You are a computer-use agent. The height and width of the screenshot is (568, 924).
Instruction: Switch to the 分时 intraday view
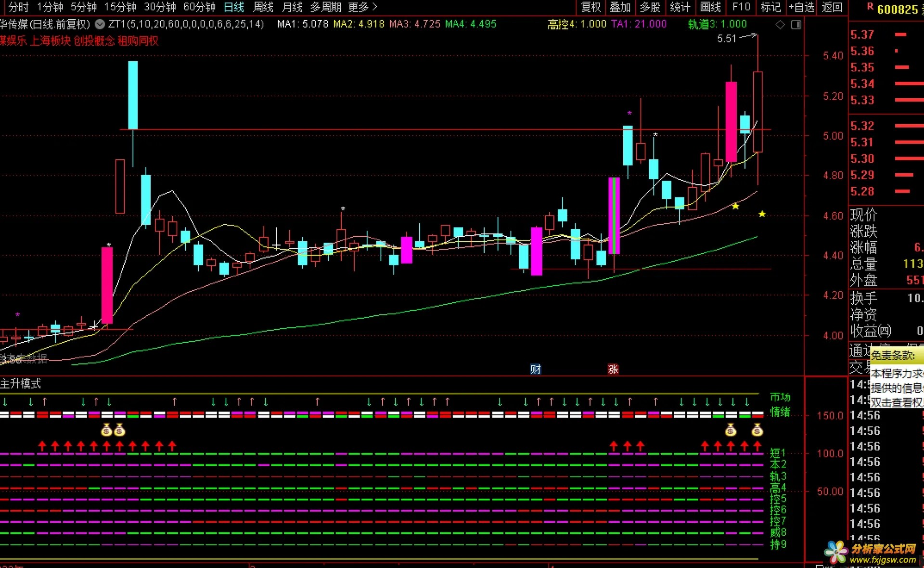pyautogui.click(x=18, y=7)
